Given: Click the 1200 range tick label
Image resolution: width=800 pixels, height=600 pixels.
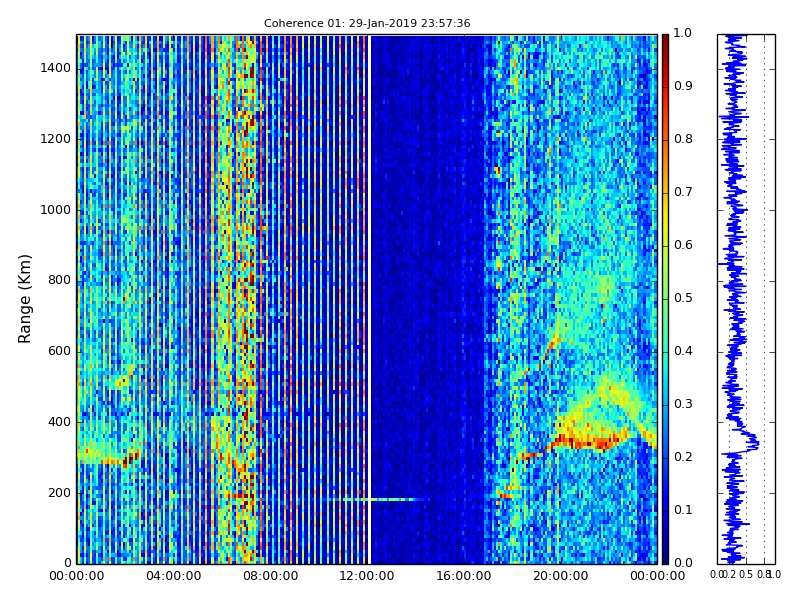Looking at the screenshot, I should (x=56, y=139).
